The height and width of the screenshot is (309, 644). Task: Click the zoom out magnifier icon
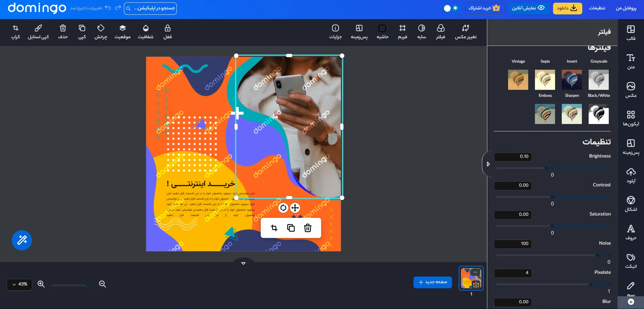(102, 284)
